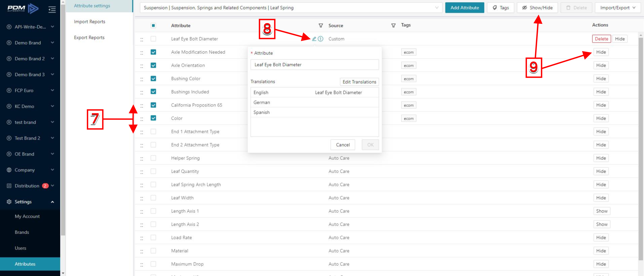Expand the FCP Euro brand menu
The image size is (644, 276).
tap(30, 90)
